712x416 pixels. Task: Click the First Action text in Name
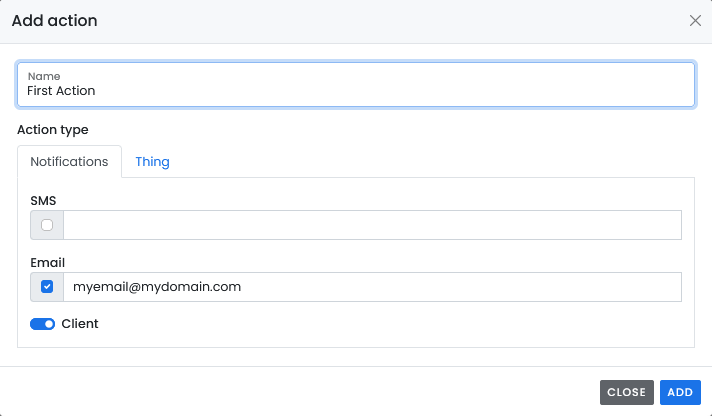click(61, 91)
